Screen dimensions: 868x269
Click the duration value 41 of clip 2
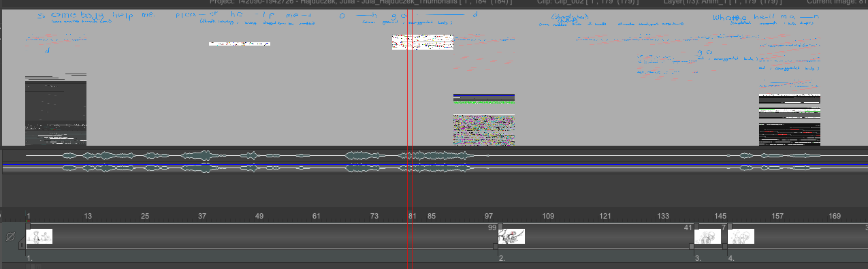[688, 227]
